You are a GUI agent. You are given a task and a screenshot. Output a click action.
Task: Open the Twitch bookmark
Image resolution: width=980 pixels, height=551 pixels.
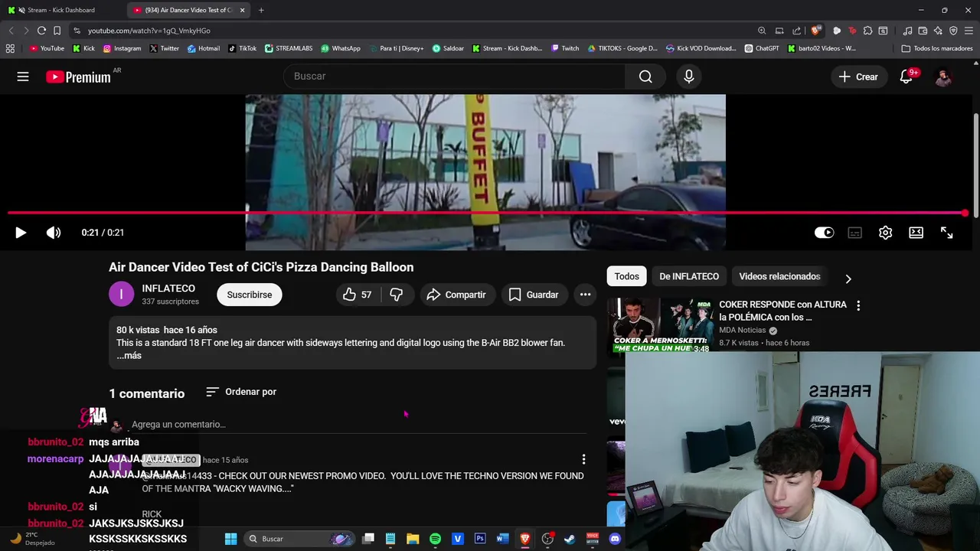coord(565,48)
